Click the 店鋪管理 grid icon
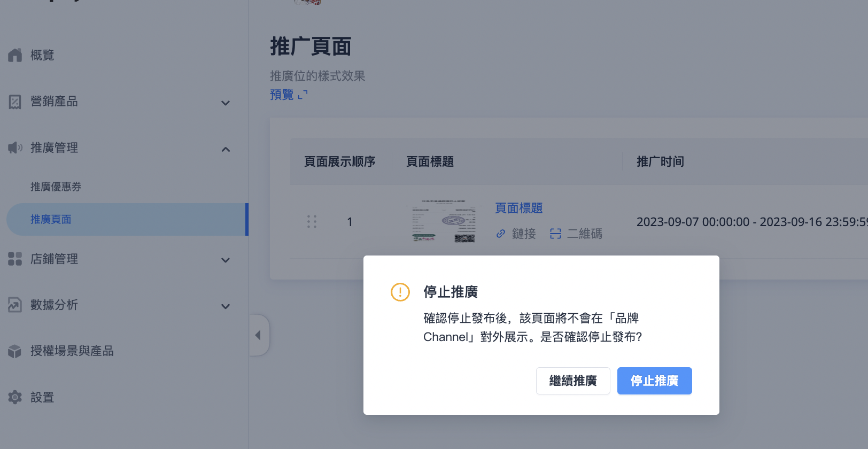 [x=15, y=259]
